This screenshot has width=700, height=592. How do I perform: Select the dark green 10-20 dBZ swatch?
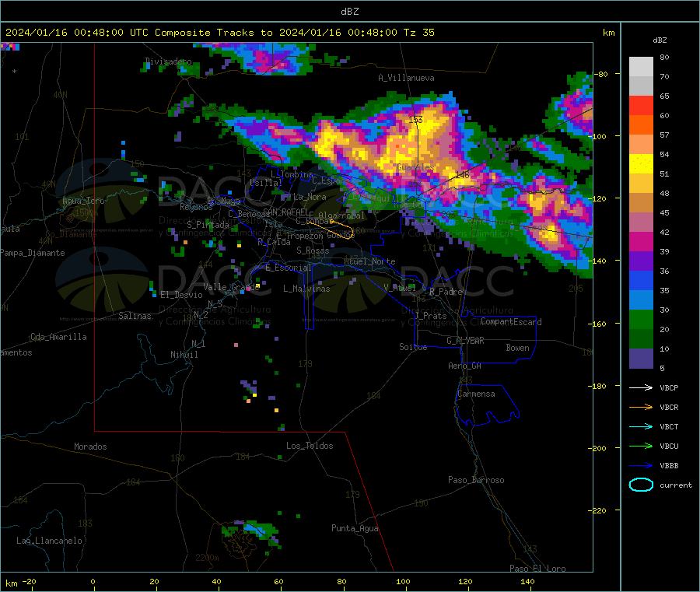[x=641, y=339]
